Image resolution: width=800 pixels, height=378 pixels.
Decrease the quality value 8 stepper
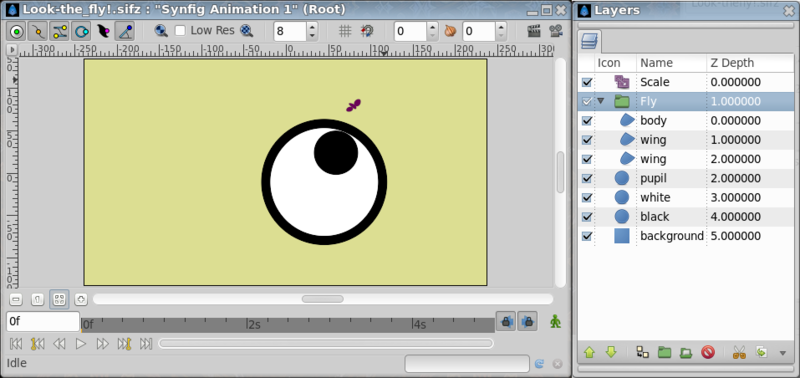click(312, 36)
